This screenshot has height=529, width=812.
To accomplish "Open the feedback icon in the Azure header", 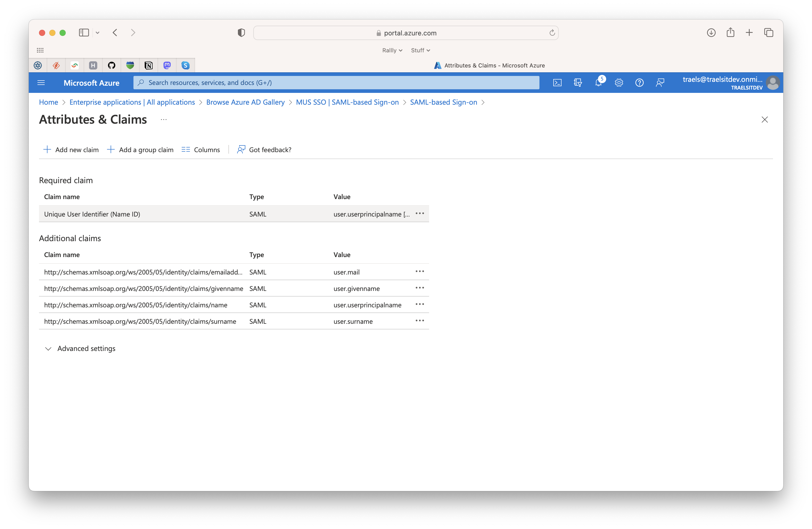I will coord(660,83).
